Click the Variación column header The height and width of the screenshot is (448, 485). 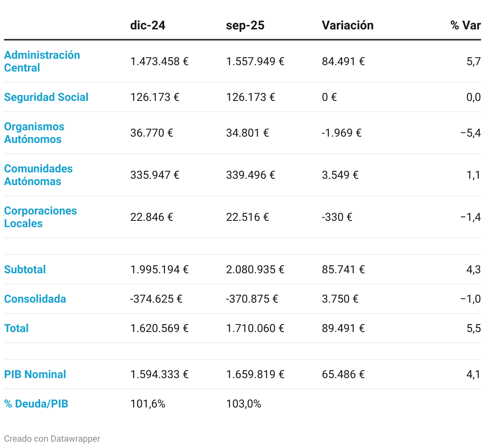coord(348,25)
